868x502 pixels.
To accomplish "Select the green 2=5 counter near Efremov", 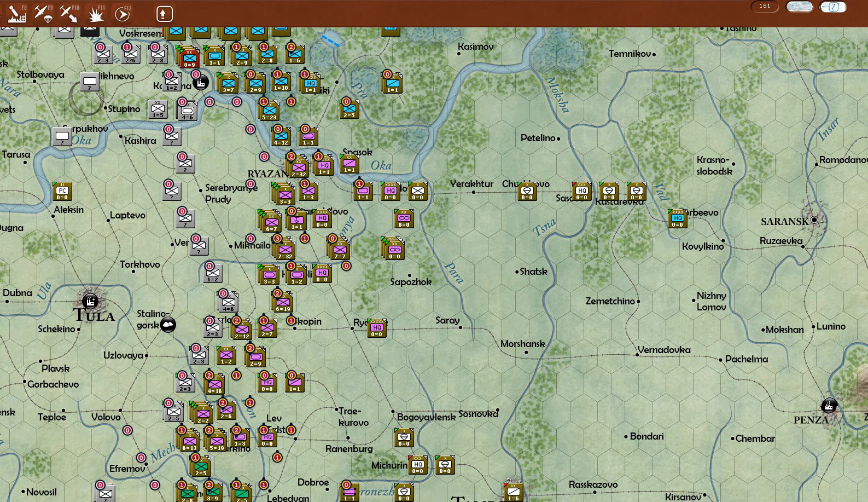I will 201,466.
